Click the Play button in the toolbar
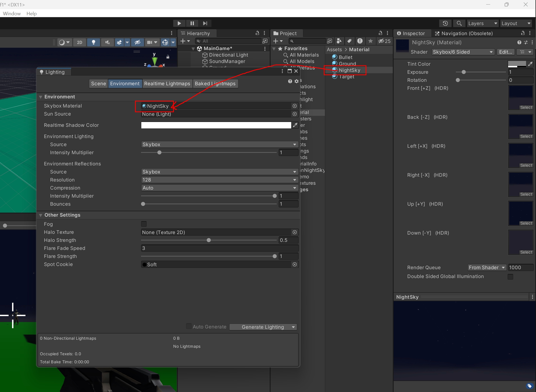Image resolution: width=536 pixels, height=392 pixels. 179,23
